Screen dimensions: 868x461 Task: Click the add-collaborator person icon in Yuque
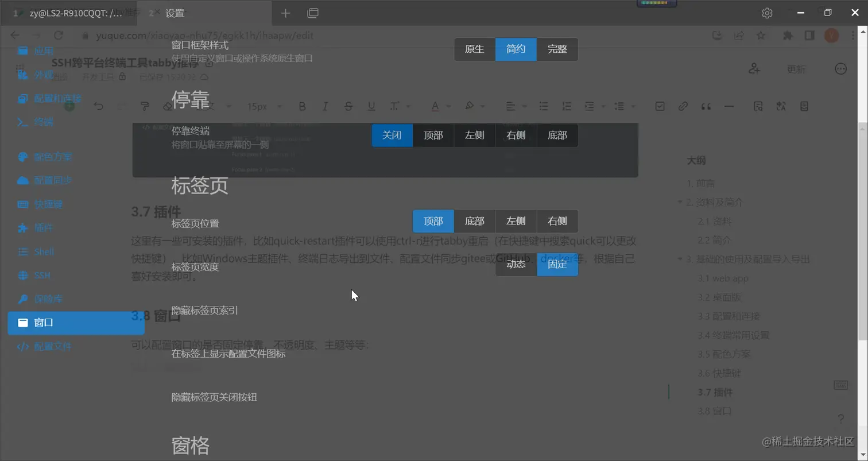[754, 69]
